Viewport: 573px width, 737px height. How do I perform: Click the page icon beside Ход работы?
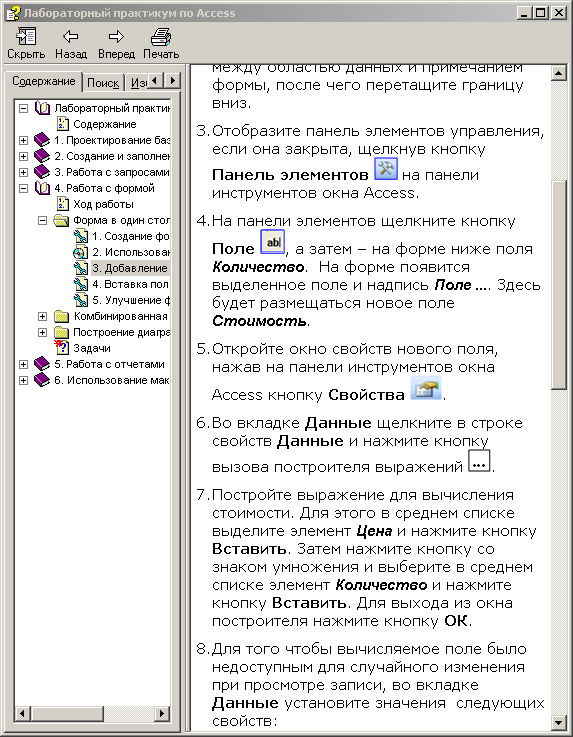(63, 204)
